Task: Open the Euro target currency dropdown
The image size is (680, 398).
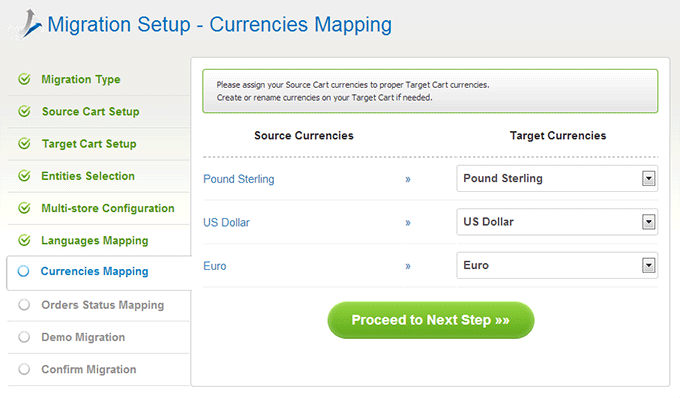Action: (x=557, y=265)
